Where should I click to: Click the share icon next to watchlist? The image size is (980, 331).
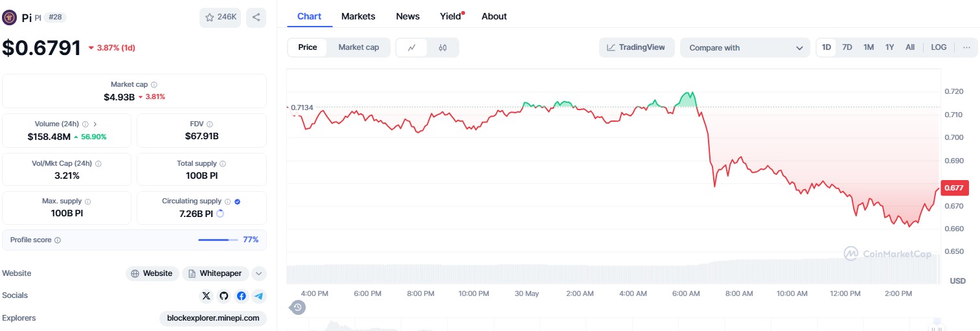click(x=256, y=17)
